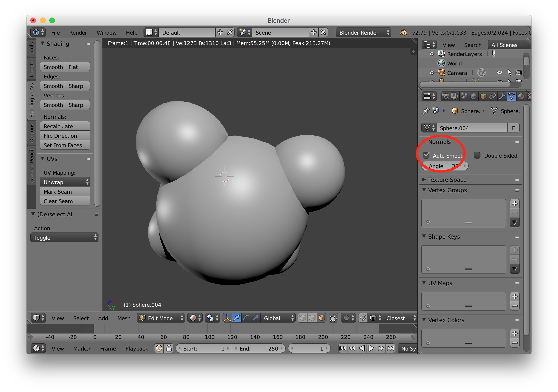
Task: Click the Flip Direction button
Action: [x=65, y=136]
